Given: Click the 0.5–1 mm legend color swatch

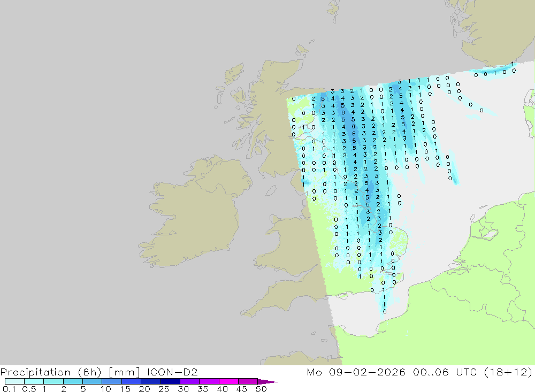Looking at the screenshot, I should pyautogui.click(x=34, y=381).
